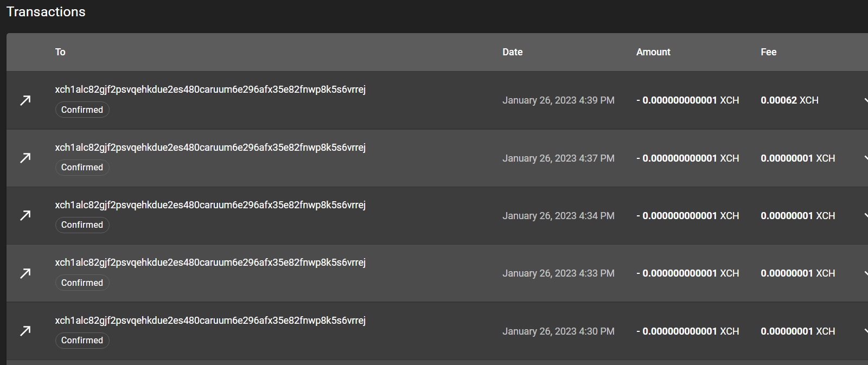
Task: Click the diagonal arrow icon for the 4:34 PM transaction
Action: 25,215
